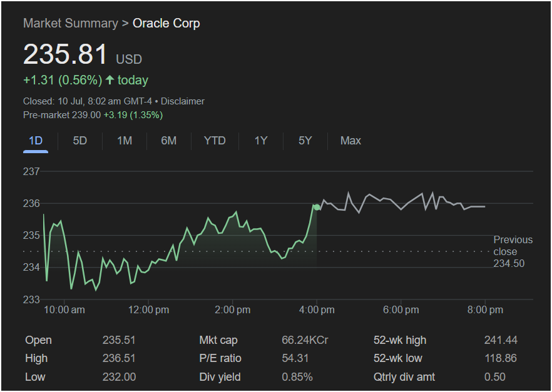Screen dimensions: 552x392
Task: Click the +1.31 (0.56%) daily change
Action: point(63,80)
